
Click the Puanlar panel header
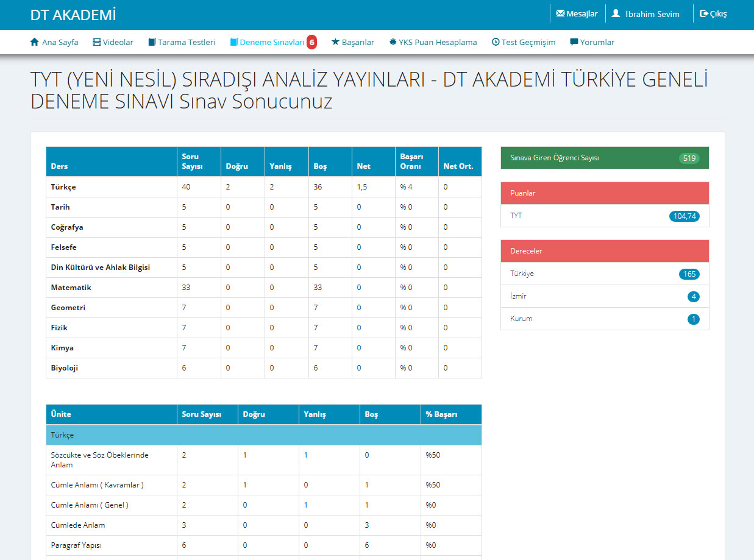pos(605,193)
